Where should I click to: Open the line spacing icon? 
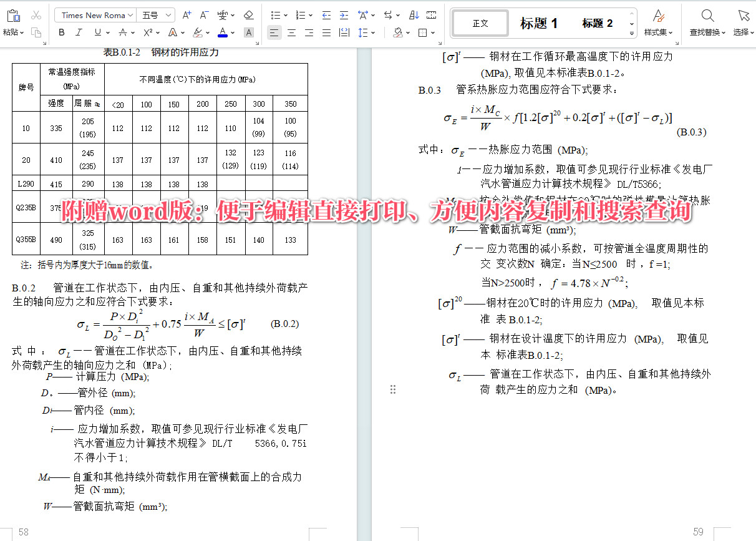(364, 32)
